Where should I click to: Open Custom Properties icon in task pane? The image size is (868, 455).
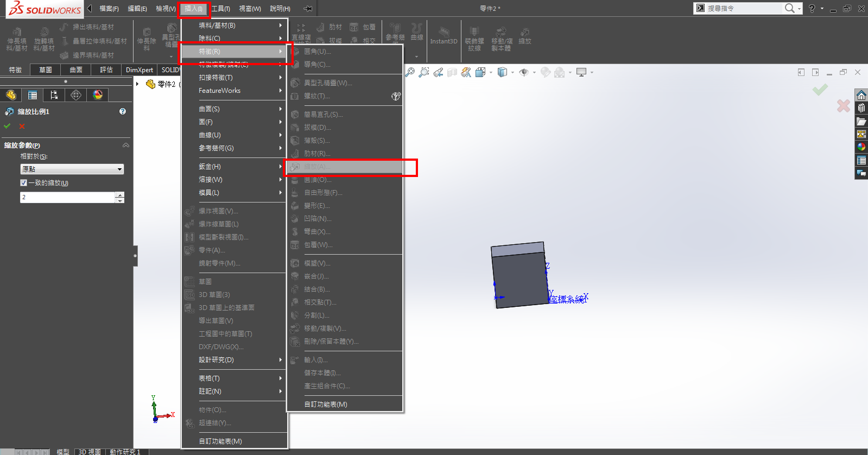(861, 160)
